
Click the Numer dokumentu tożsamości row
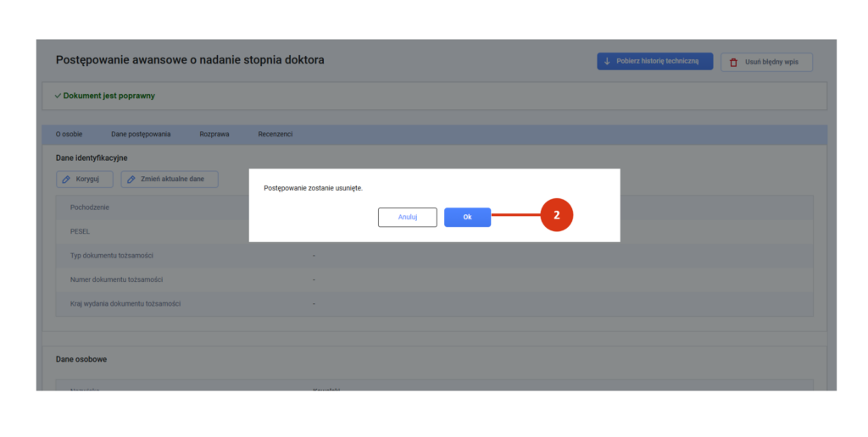[116, 279]
